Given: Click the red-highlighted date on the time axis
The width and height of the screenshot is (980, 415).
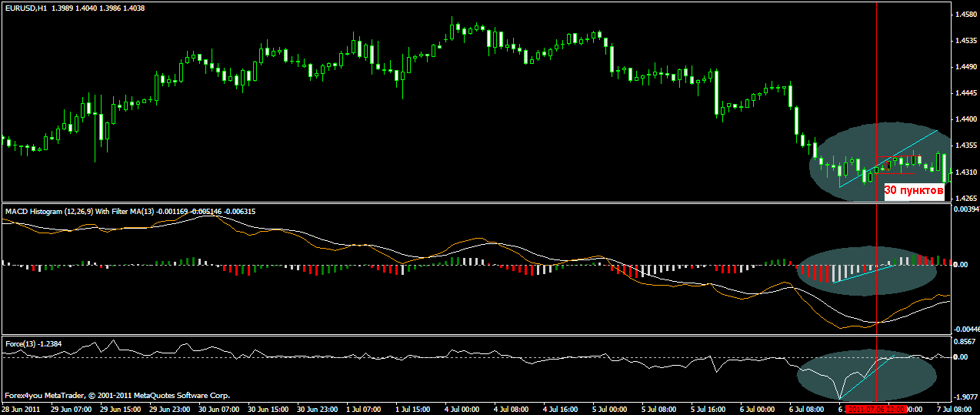Looking at the screenshot, I should pos(878,409).
